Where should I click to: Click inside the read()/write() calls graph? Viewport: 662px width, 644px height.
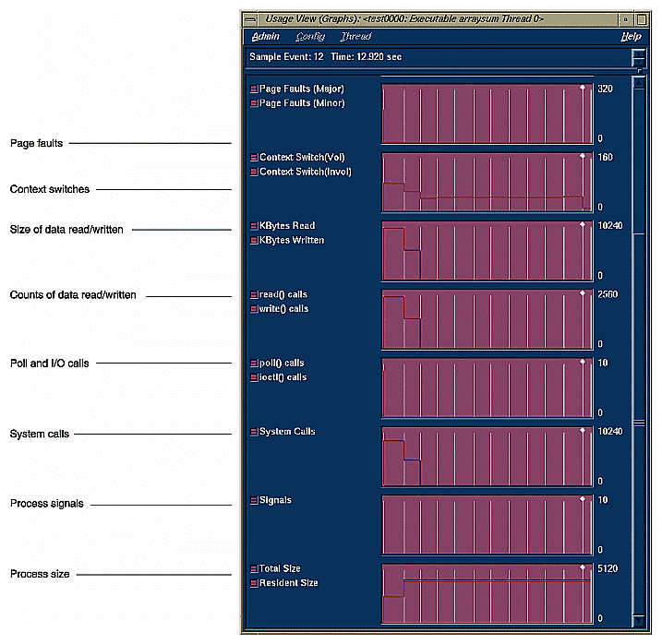tap(487, 319)
